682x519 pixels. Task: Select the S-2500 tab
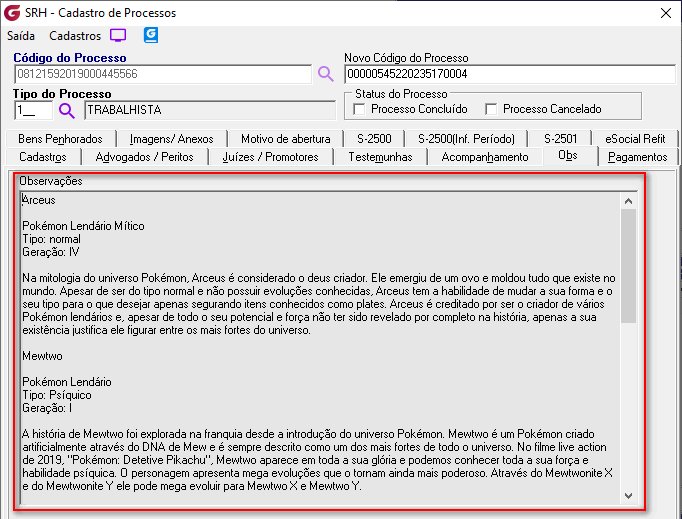coord(374,139)
